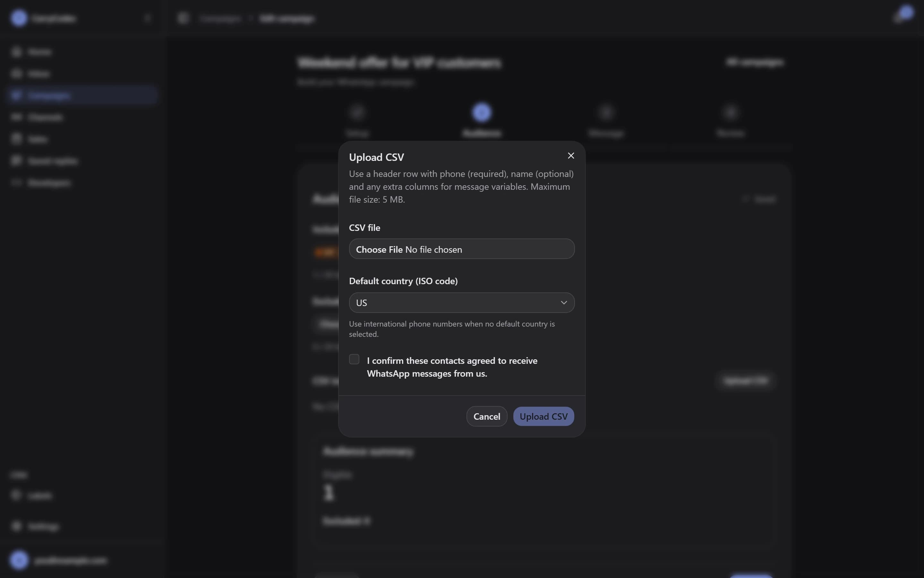Click the "Default country (ISO code)" label

[x=403, y=281]
